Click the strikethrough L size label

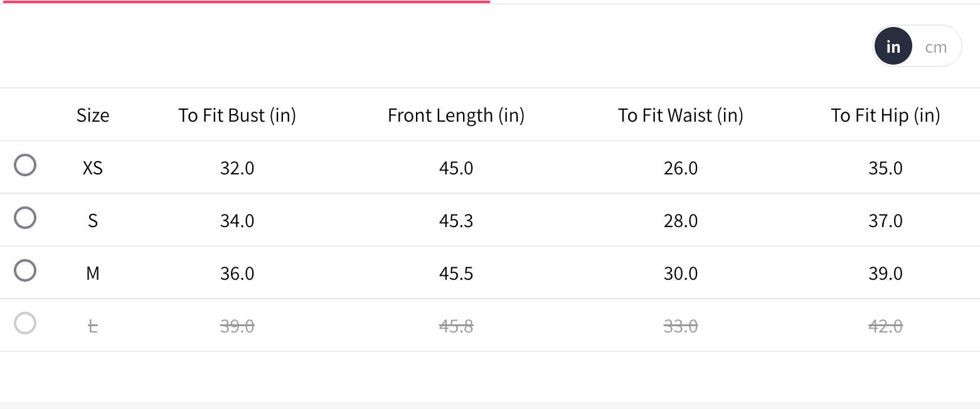93,326
